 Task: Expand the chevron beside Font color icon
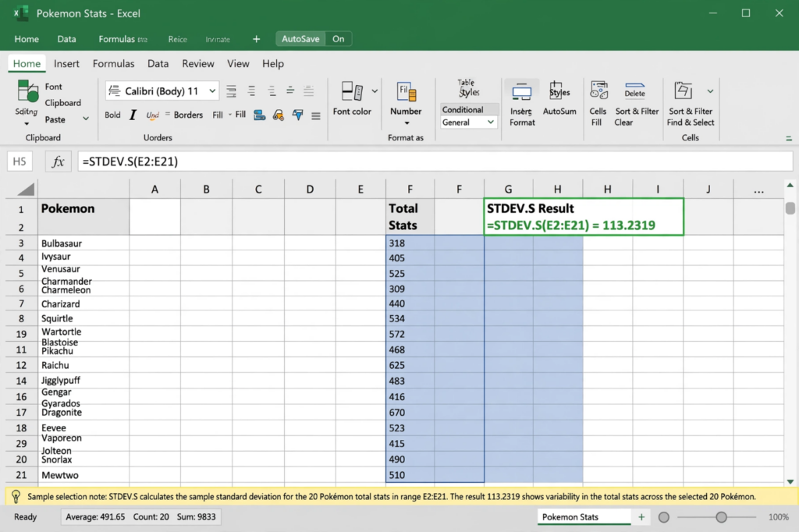click(x=375, y=91)
